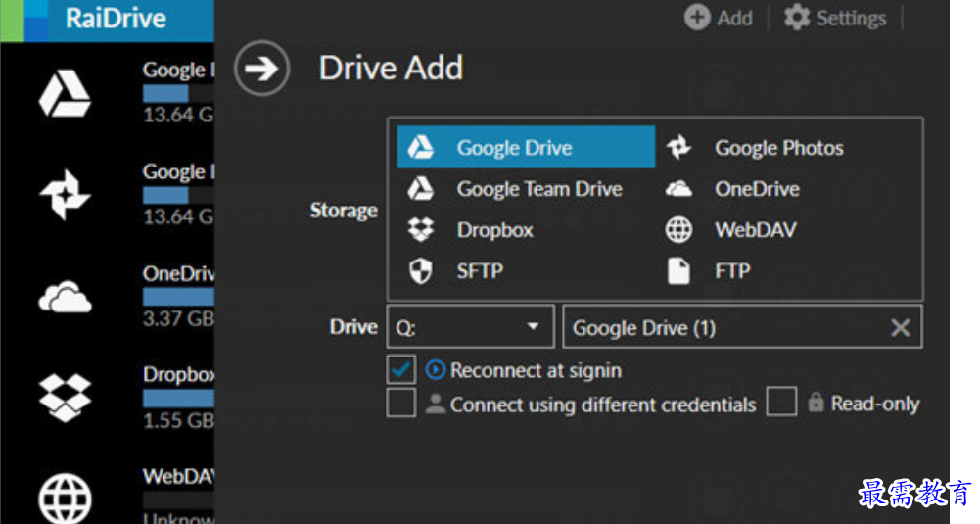
Task: Select Dropbox icon in sidebar
Action: (65, 398)
